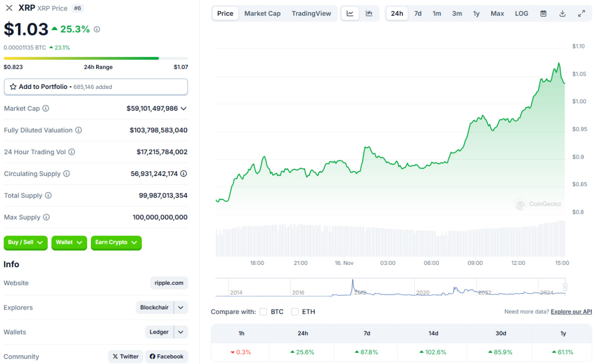Click the 14d change value 102.6%

433,352
